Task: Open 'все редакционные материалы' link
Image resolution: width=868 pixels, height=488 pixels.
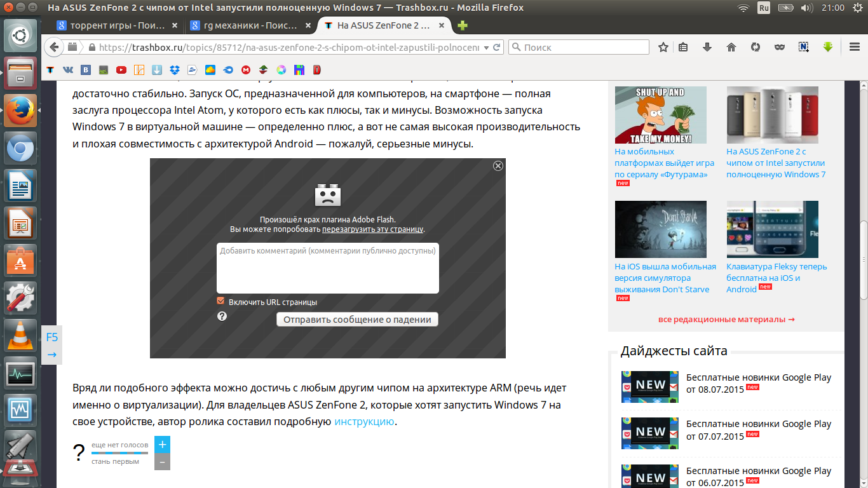Action: (x=726, y=319)
